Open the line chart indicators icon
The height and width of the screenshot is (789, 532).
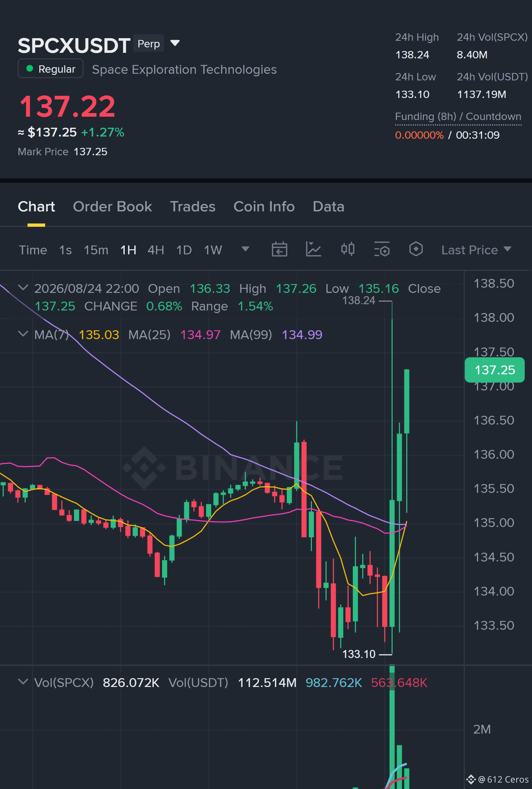tap(313, 250)
